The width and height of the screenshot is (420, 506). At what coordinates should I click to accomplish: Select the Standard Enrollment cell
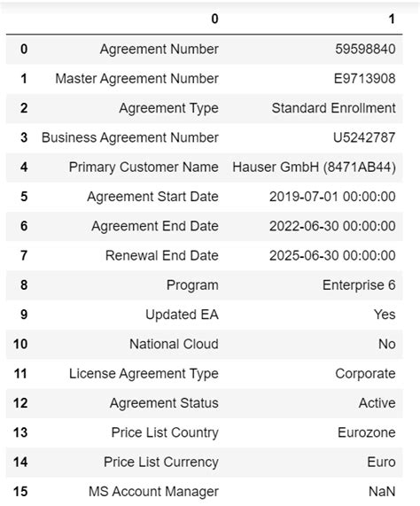click(x=333, y=108)
